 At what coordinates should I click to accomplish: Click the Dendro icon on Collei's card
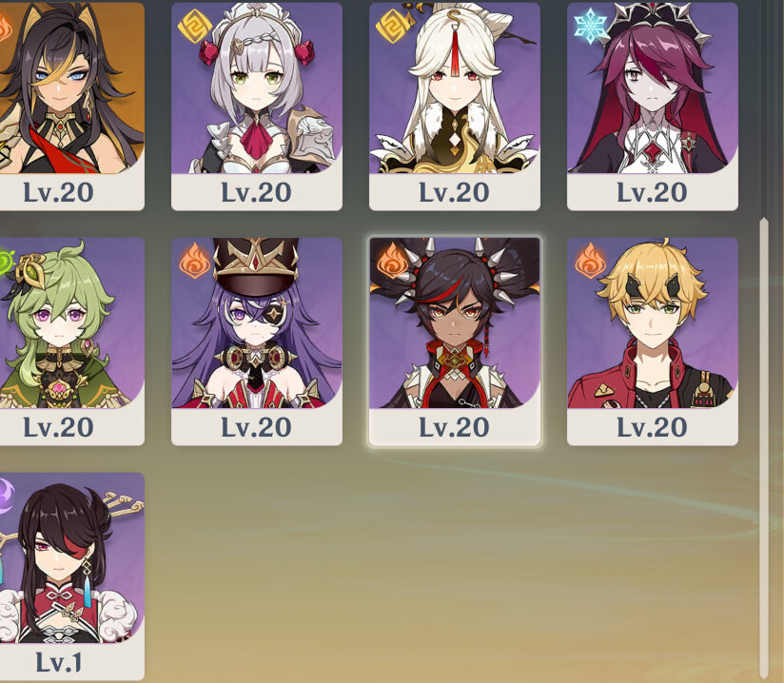[x=5, y=262]
